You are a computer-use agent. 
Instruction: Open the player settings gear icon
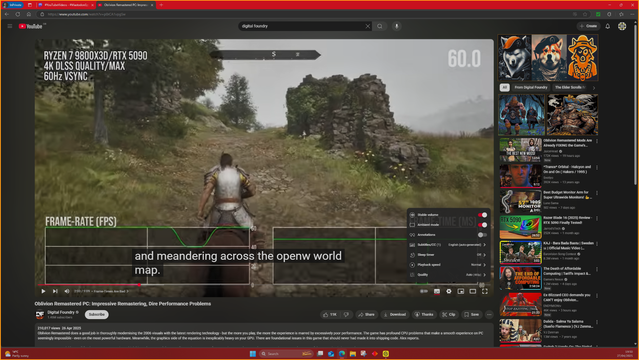coord(449,291)
